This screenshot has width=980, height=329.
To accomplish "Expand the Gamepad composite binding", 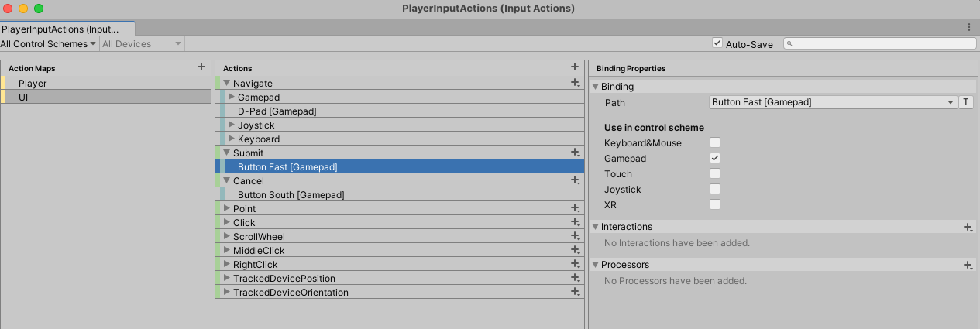I will [232, 97].
